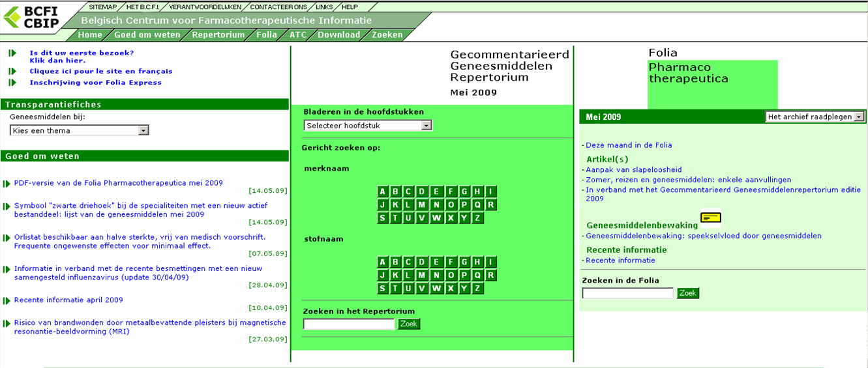The width and height of the screenshot is (868, 368).
Task: Open the 'Goed om weten' tab
Action: [147, 35]
